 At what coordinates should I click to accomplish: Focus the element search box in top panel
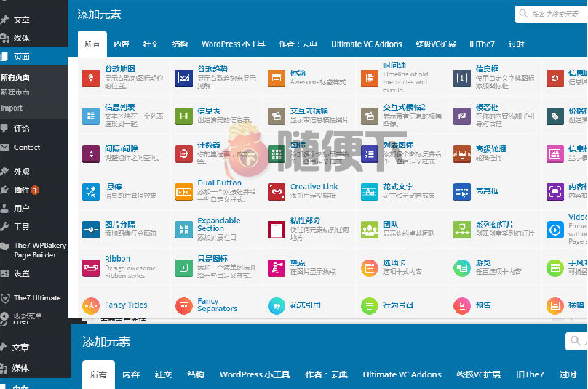(552, 15)
